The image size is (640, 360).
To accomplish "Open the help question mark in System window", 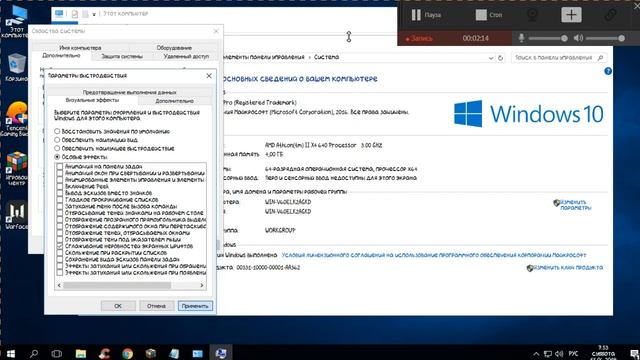I will tap(608, 71).
